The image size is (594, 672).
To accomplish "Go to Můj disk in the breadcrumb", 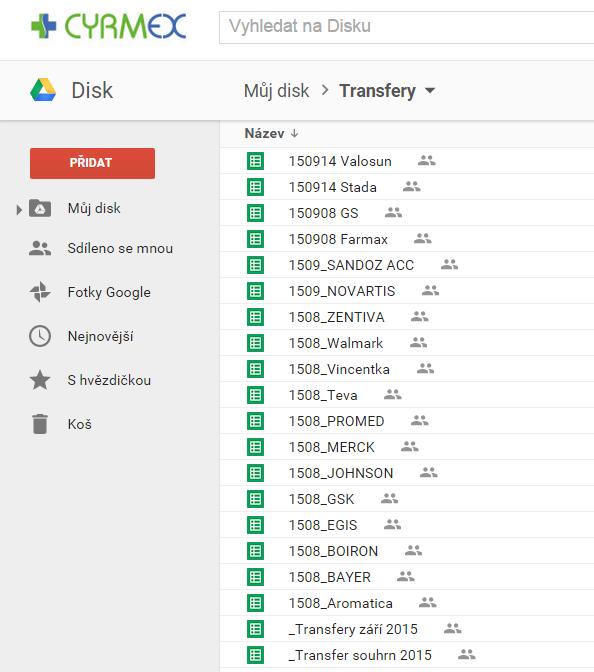I will pos(276,91).
